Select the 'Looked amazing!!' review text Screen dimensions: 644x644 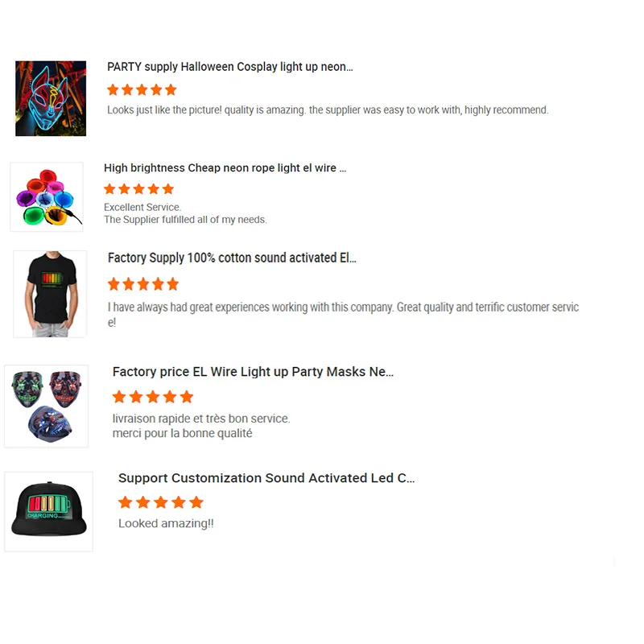tap(166, 524)
